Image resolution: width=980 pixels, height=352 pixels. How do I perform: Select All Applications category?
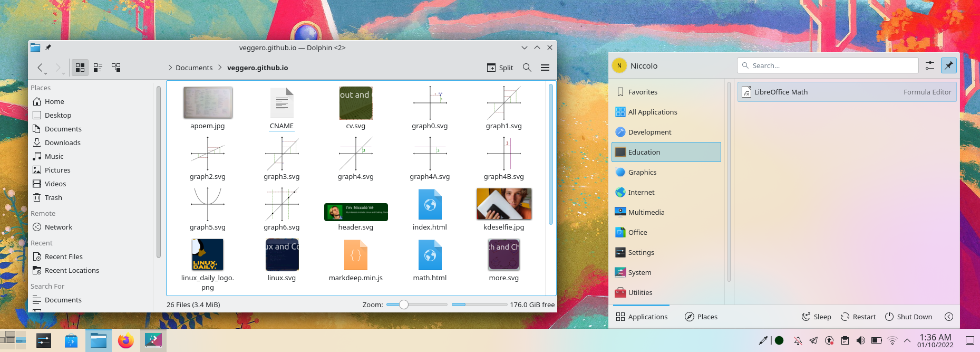(x=666, y=112)
